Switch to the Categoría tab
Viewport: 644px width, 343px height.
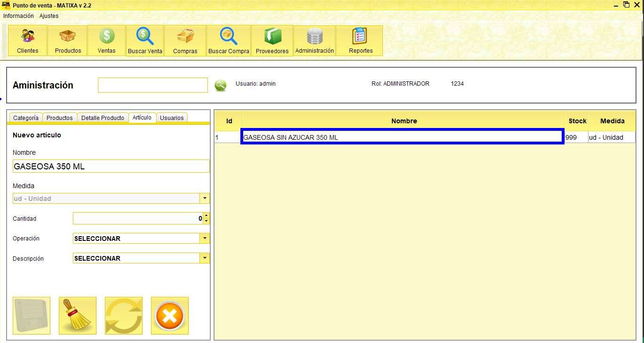26,118
